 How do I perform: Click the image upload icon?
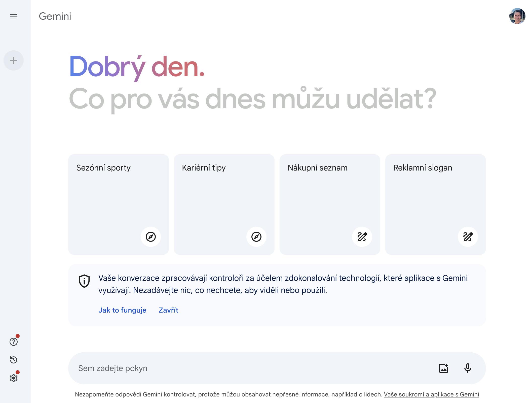click(444, 368)
